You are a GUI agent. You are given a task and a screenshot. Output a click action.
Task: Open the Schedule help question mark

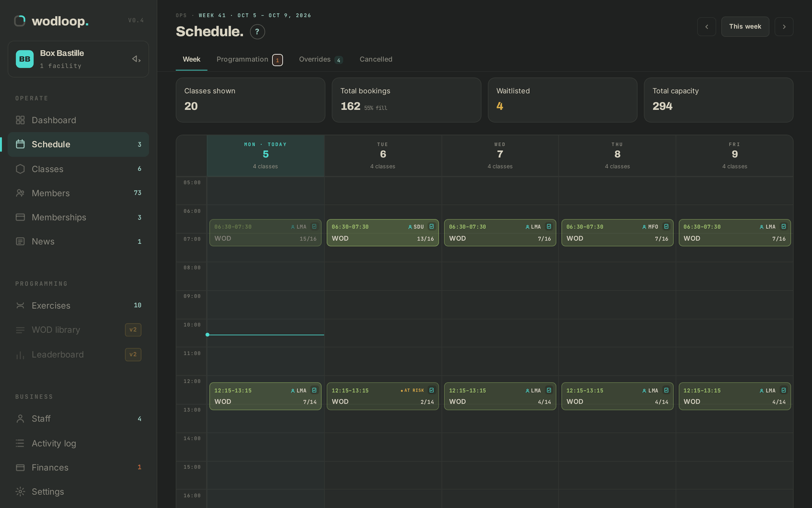tap(257, 31)
